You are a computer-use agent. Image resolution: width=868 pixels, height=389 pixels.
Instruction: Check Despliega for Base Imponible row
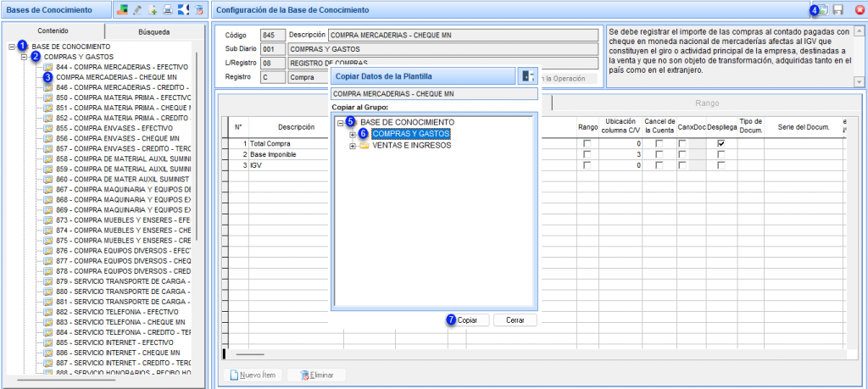pyautogui.click(x=721, y=154)
